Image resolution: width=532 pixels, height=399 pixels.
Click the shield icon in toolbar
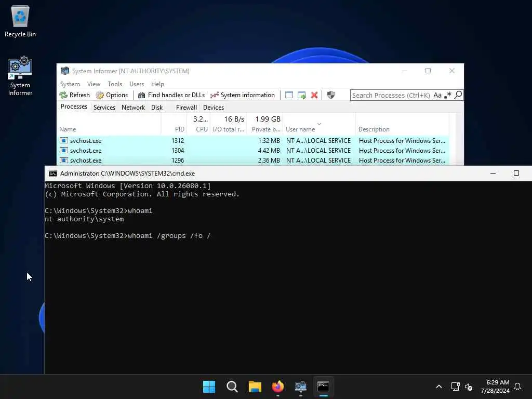pyautogui.click(x=331, y=95)
